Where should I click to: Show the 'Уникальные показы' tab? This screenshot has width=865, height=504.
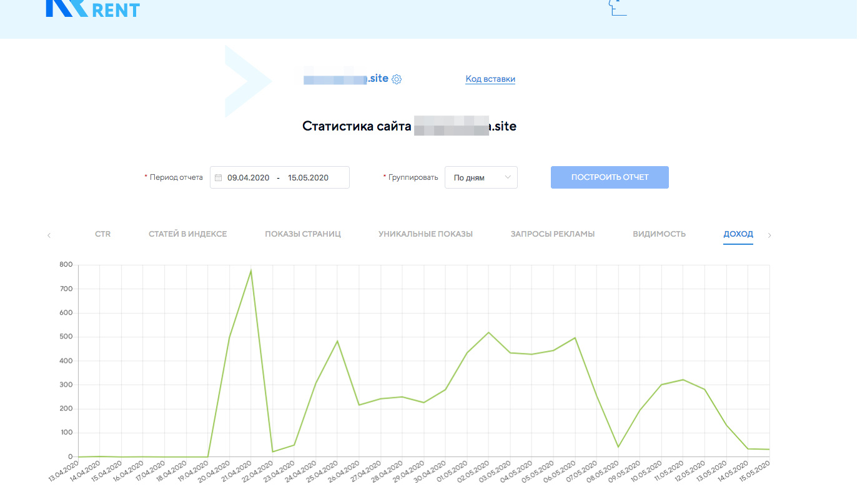(425, 234)
